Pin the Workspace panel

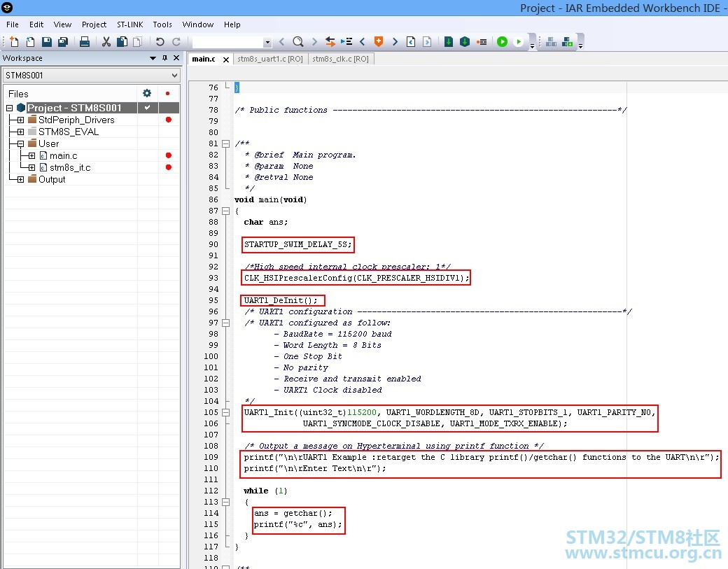[x=164, y=58]
